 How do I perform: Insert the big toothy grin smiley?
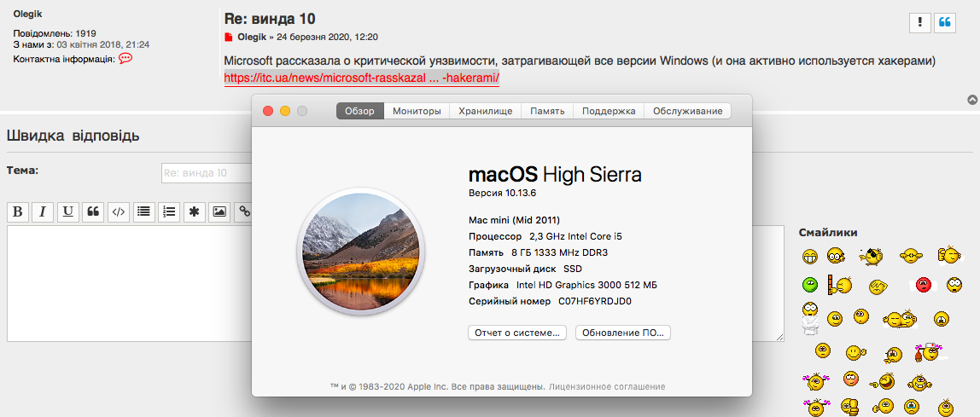point(810,257)
